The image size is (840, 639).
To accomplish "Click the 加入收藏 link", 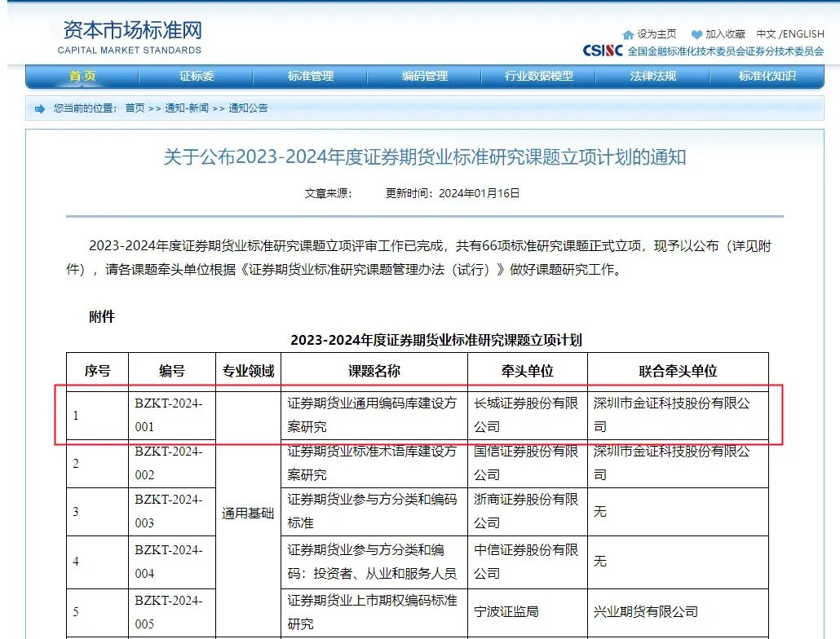I will (725, 34).
